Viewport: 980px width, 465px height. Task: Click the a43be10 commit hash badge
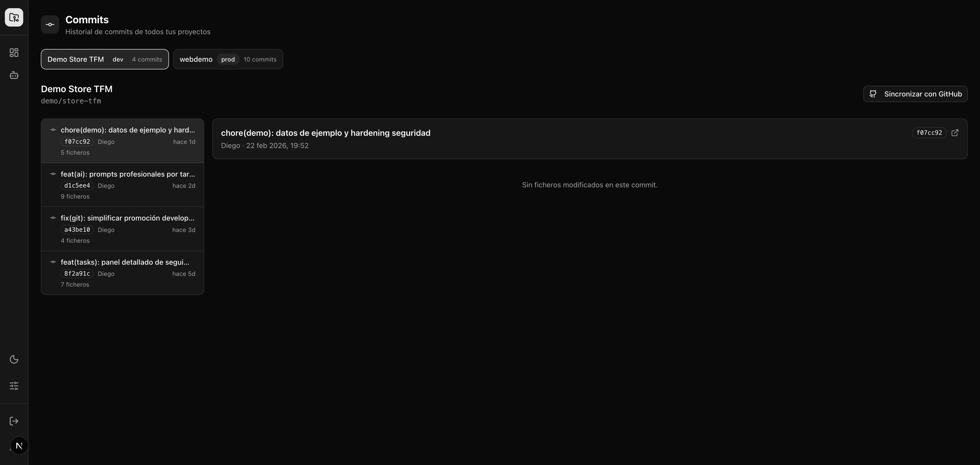click(x=77, y=230)
